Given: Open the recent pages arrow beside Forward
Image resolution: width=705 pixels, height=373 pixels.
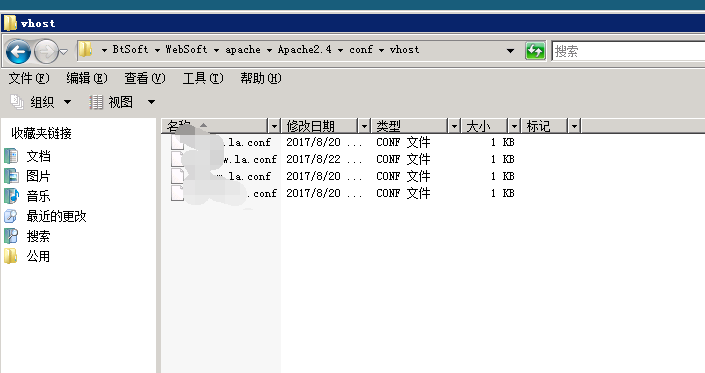Looking at the screenshot, I should (64, 52).
